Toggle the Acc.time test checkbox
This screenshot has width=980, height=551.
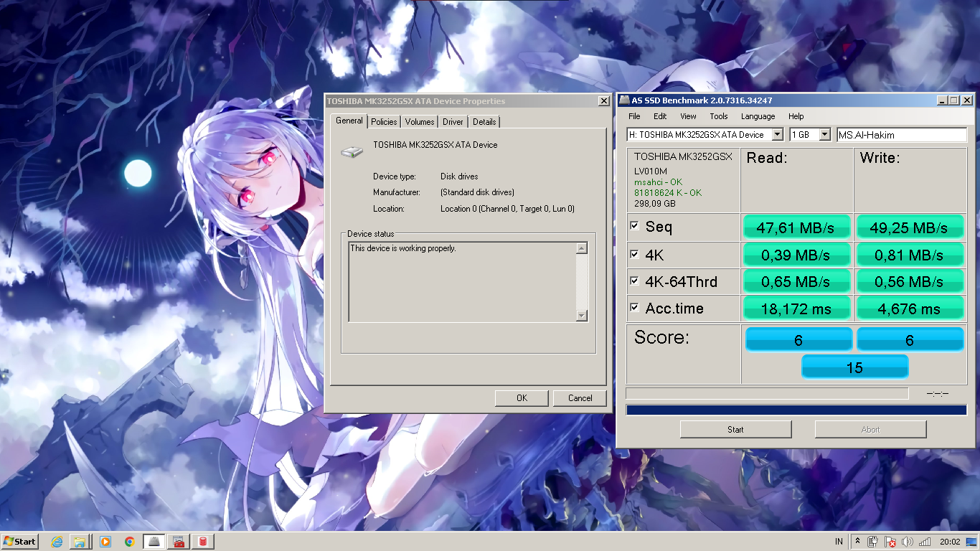[634, 307]
